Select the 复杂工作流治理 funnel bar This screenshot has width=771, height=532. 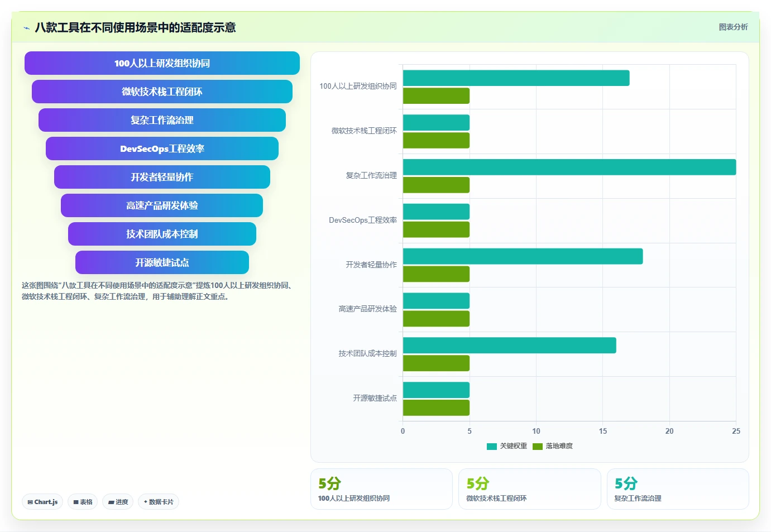point(162,120)
